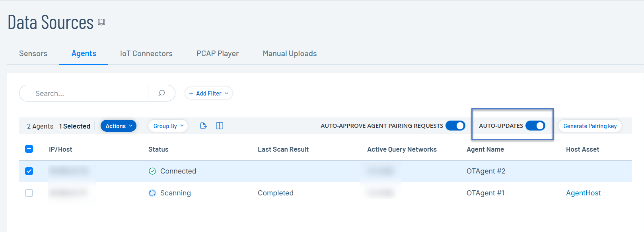Open the IoT Connectors tab
644x232 pixels.
146,53
